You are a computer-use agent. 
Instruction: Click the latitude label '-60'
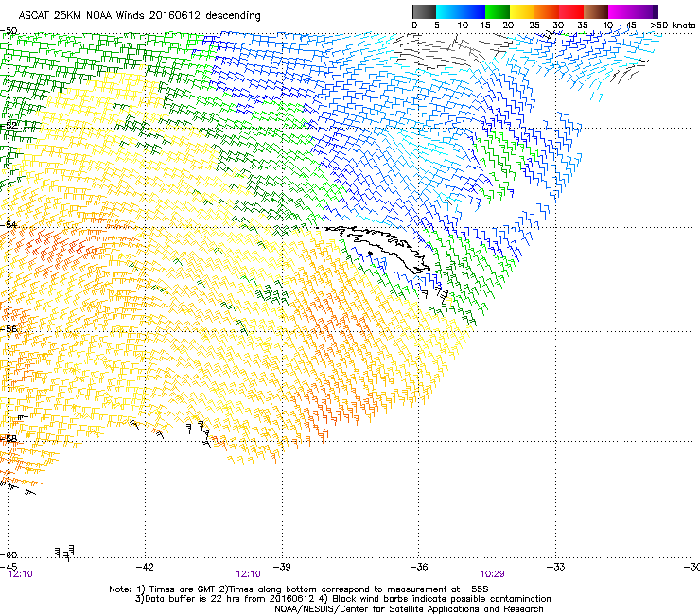[x=9, y=554]
